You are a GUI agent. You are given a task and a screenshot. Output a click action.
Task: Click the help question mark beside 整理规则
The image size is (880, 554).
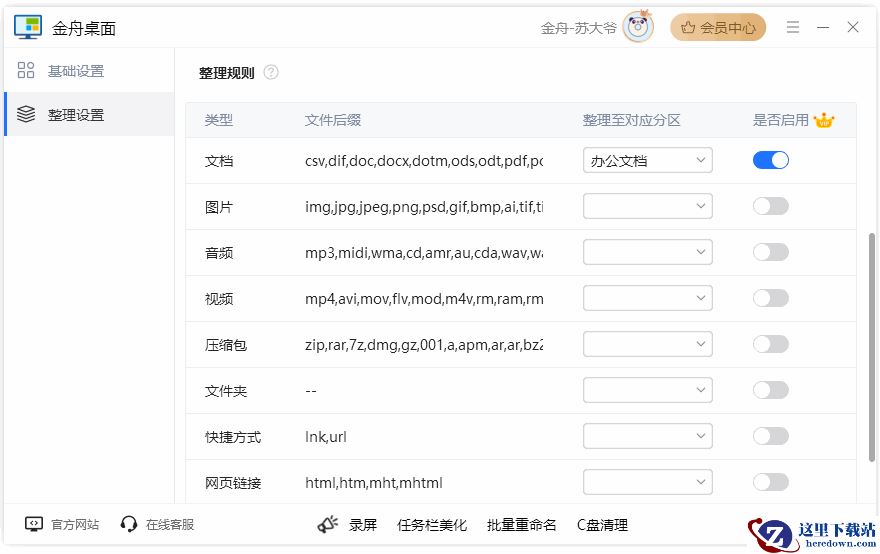[x=271, y=72]
